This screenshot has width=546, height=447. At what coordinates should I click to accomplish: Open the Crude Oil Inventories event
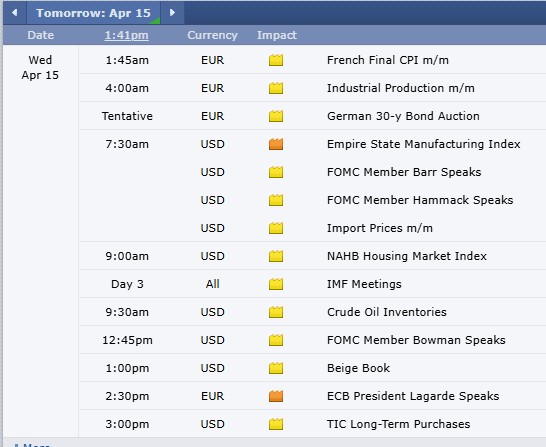point(387,312)
